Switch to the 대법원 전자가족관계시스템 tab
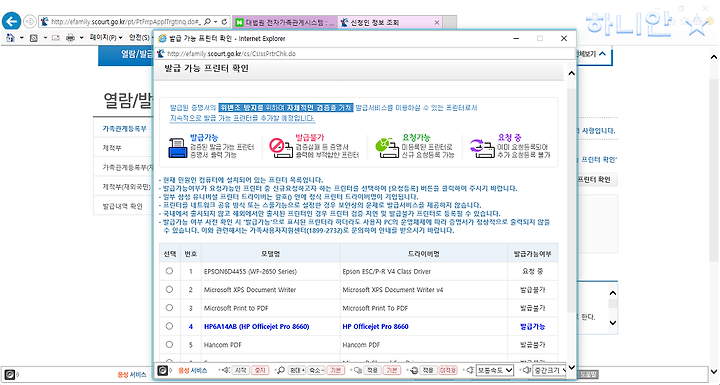 [285, 22]
